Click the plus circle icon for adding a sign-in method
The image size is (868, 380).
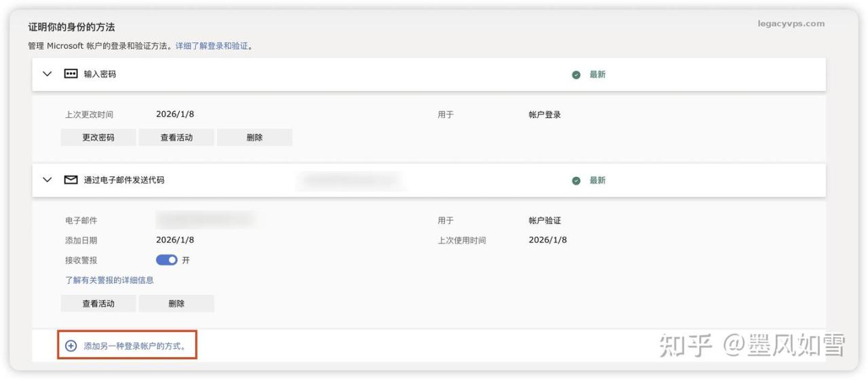[71, 345]
